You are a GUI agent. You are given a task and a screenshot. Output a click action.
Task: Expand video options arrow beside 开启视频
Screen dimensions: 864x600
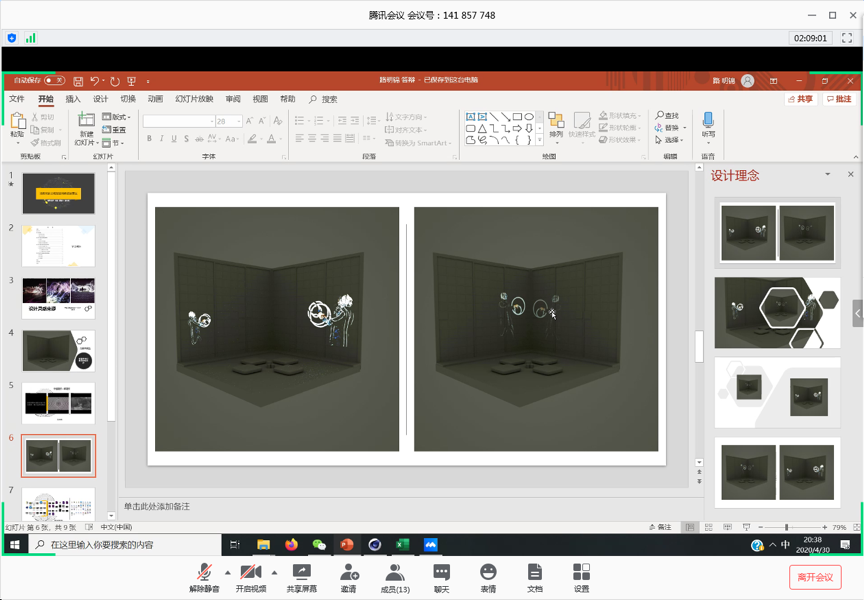pos(274,573)
